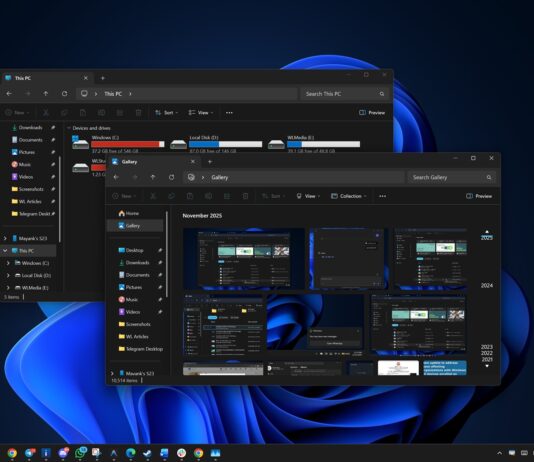Click This PC breadcrumb in address bar
The height and width of the screenshot is (462, 534).
pos(113,94)
